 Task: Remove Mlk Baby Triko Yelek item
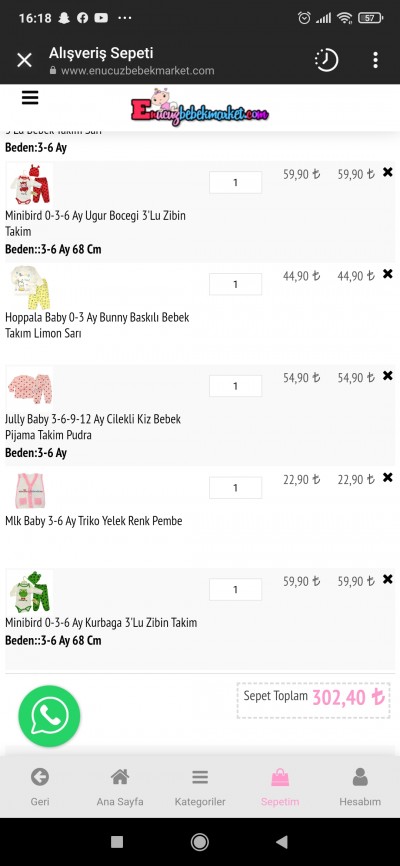click(x=388, y=478)
